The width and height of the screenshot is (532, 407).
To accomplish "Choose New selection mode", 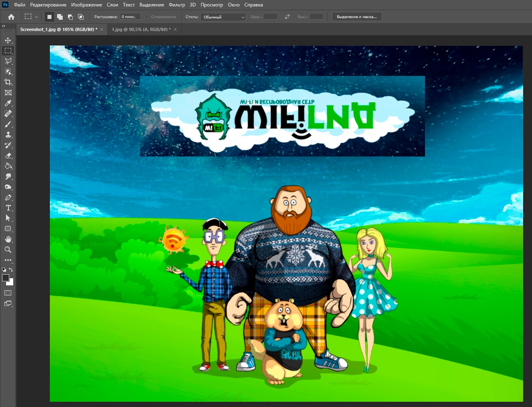I will [x=49, y=17].
